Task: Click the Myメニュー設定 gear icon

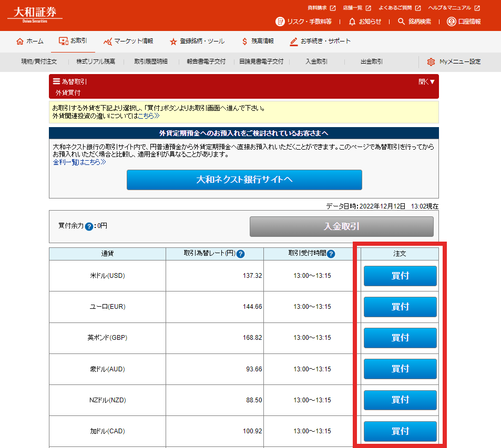Action: [431, 62]
